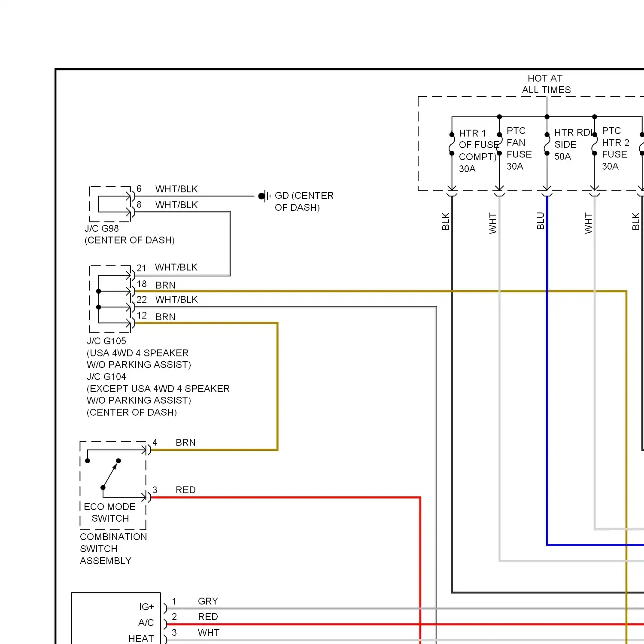Select pin 6 WHT/BLK wire label
This screenshot has width=644, height=644.
coord(176,189)
